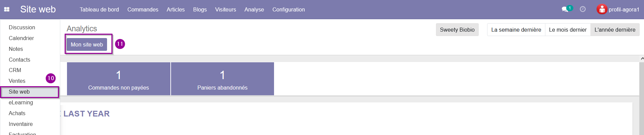Open the Blogs menu
Viewport: 644px width, 135px height.
click(x=200, y=9)
